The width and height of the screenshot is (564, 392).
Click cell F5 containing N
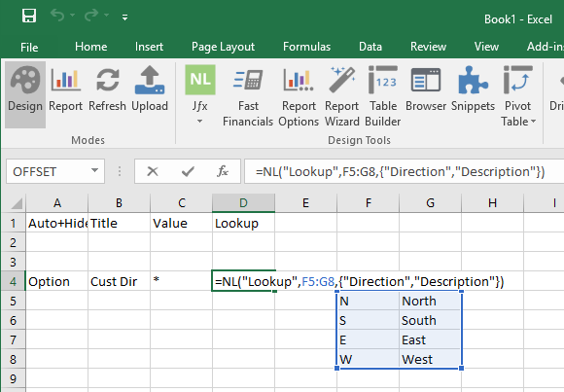tap(368, 301)
